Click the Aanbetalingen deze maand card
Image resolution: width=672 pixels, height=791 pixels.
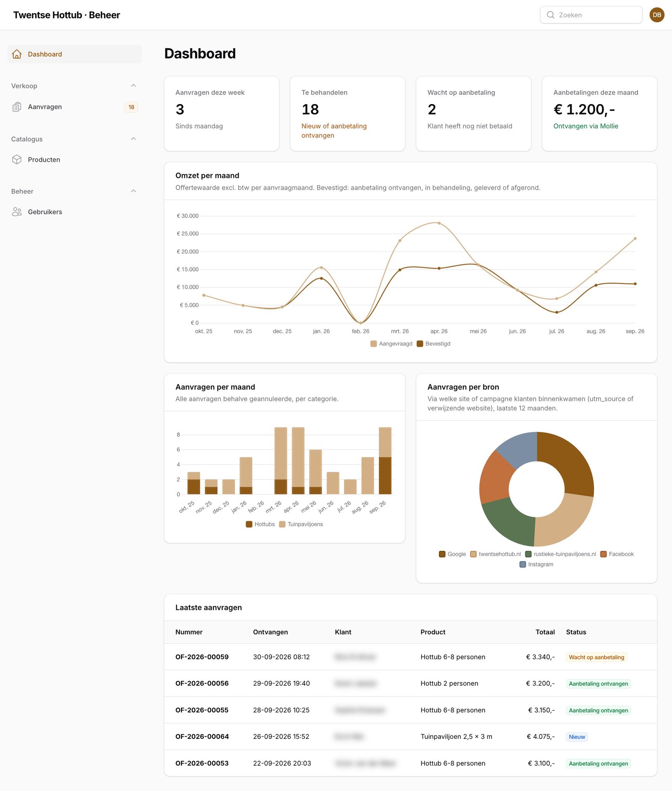click(599, 114)
